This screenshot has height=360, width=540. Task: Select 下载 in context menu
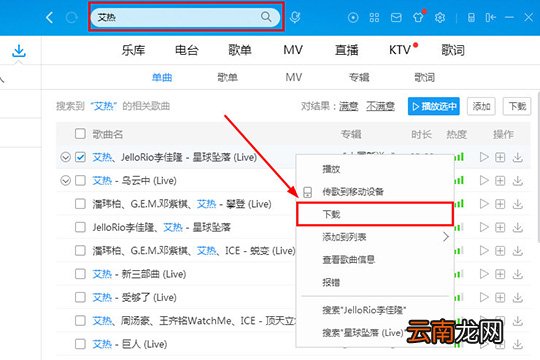tap(375, 214)
